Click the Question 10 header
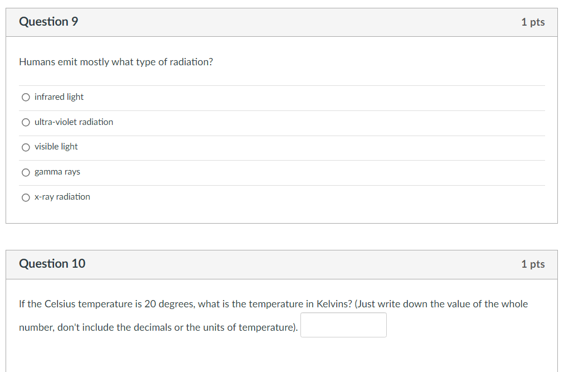588x372 pixels. [52, 263]
